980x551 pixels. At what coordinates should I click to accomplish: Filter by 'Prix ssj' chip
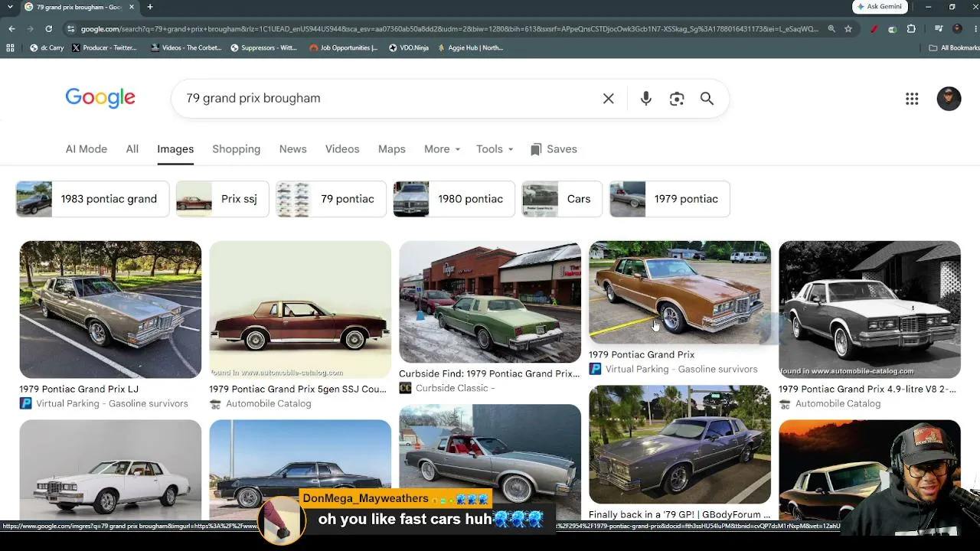point(223,199)
